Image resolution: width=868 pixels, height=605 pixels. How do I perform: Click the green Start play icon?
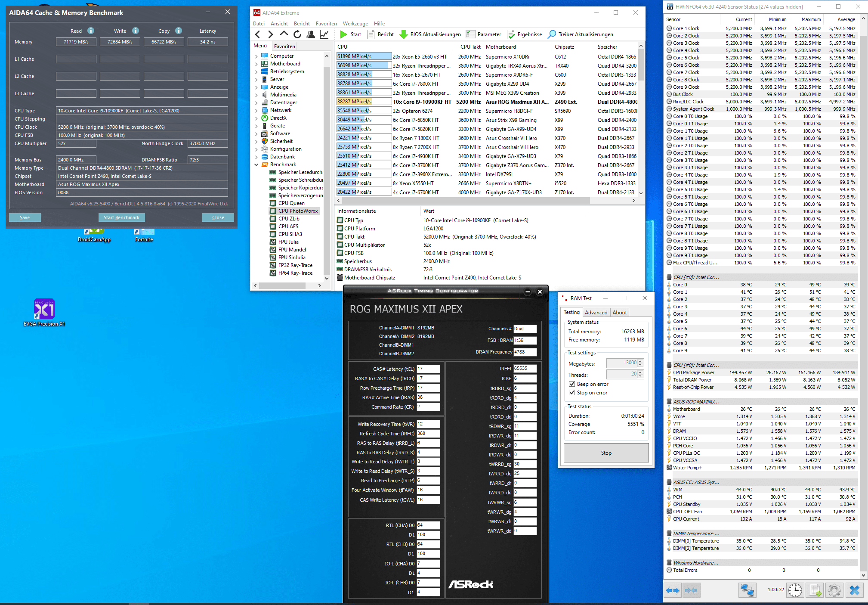pyautogui.click(x=343, y=34)
